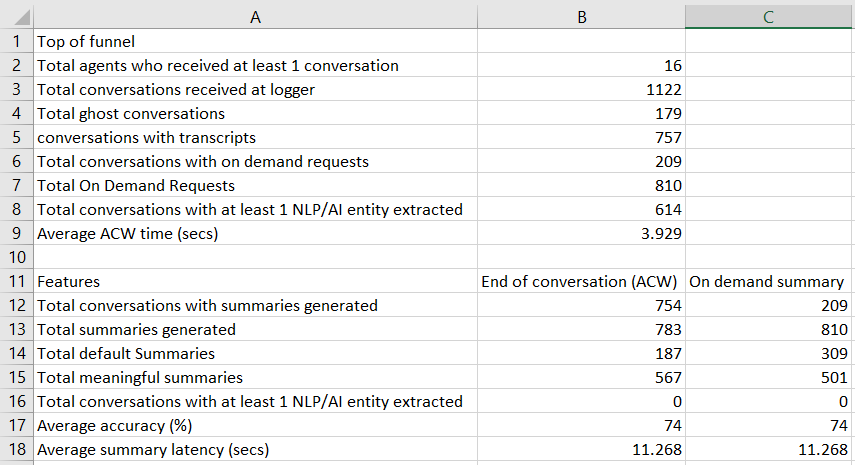
Task: Click value 309 in column C
Action: [768, 353]
